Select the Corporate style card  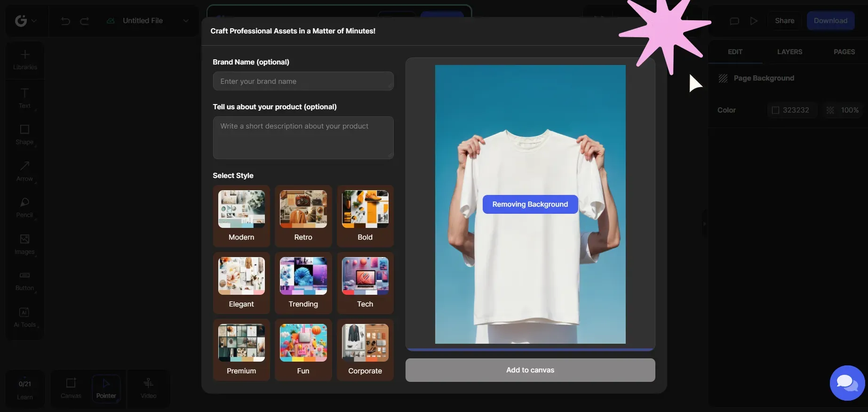pyautogui.click(x=365, y=350)
